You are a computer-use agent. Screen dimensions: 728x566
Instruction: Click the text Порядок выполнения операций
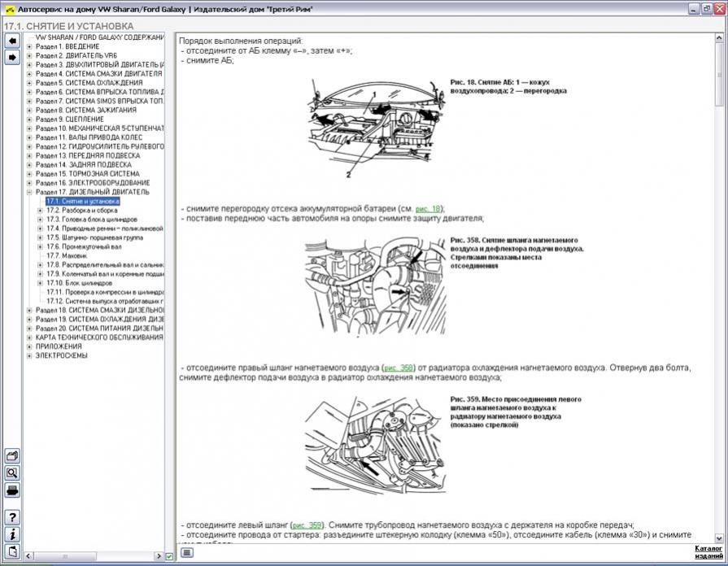pos(241,41)
